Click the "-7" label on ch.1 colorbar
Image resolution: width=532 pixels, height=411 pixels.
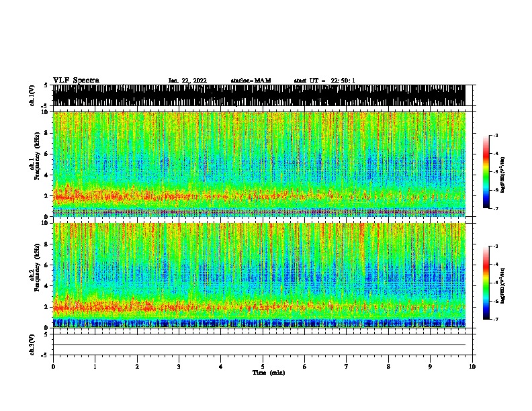coord(495,208)
